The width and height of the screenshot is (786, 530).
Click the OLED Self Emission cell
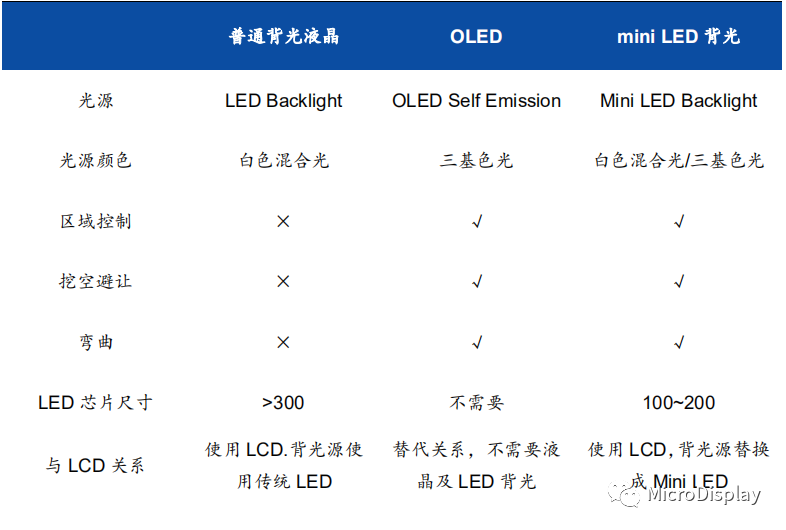click(476, 101)
